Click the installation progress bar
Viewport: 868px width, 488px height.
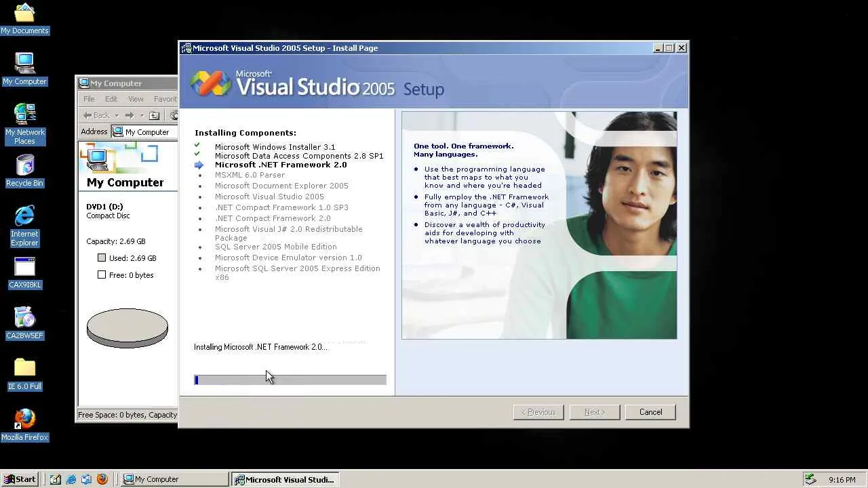[290, 380]
